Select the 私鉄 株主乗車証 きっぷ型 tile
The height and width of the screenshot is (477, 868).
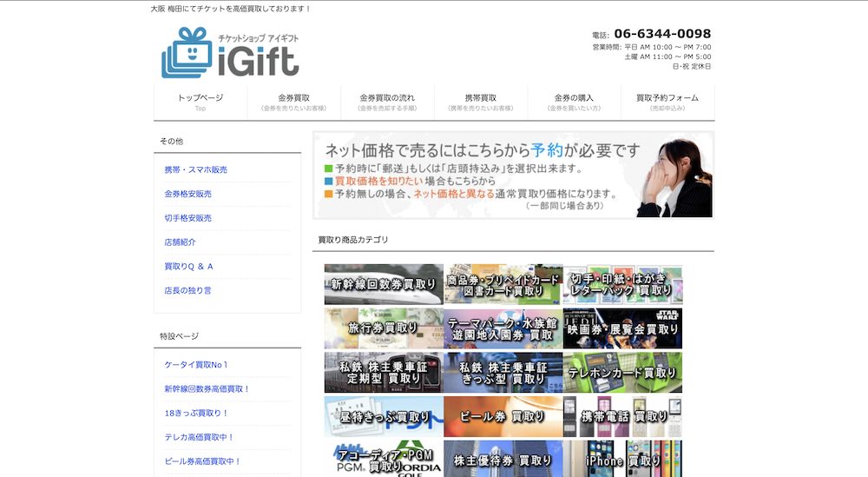coord(503,372)
